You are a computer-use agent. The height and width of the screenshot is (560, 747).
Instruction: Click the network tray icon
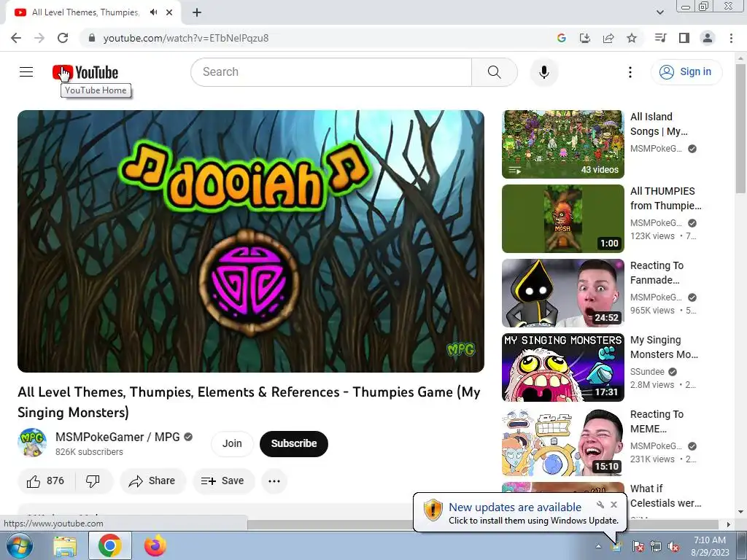tap(656, 547)
